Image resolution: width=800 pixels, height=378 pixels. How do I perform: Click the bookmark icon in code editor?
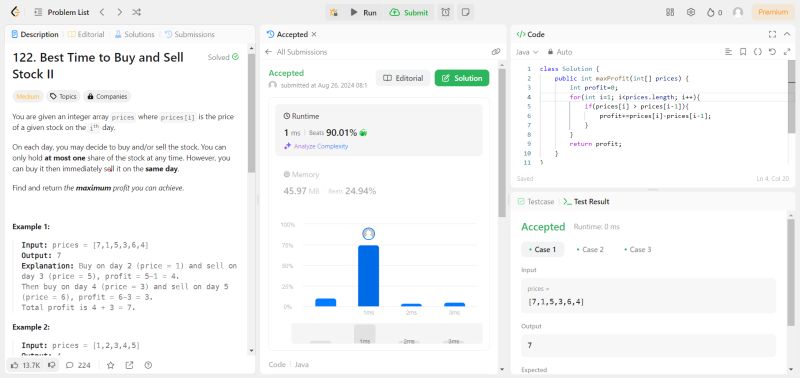coord(743,52)
